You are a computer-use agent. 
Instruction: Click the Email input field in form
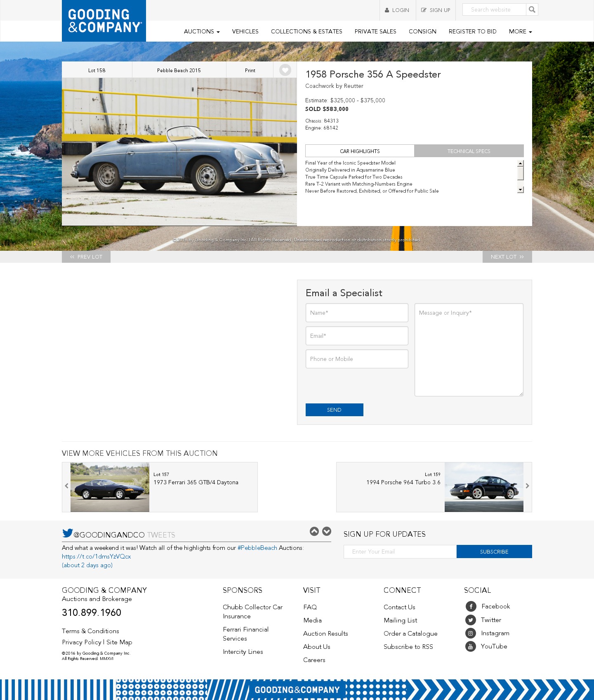click(357, 336)
